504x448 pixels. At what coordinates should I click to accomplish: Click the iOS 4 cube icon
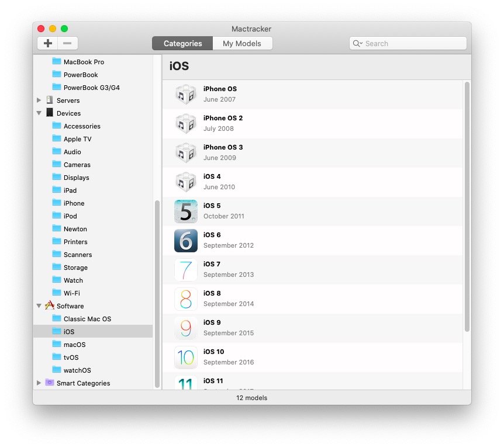186,182
